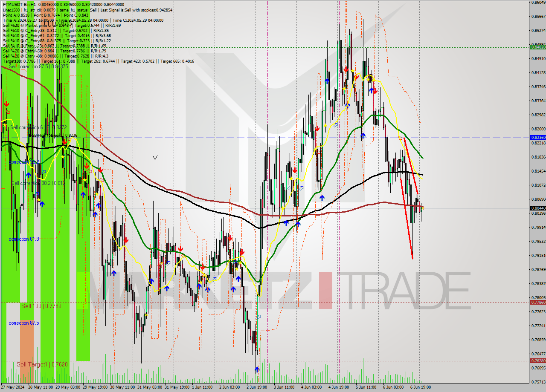The image size is (546, 392).
Task: Click the 0.82982 price axis label
Action: (x=538, y=115)
